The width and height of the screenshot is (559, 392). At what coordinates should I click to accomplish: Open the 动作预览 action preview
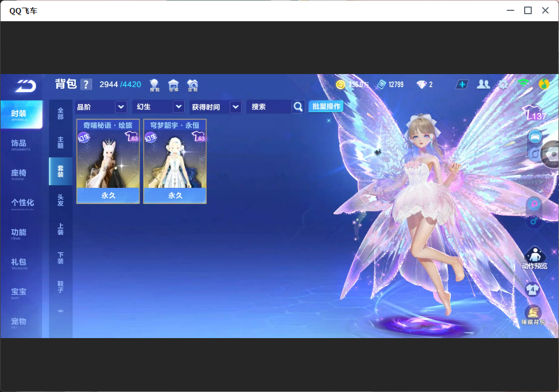[x=534, y=258]
